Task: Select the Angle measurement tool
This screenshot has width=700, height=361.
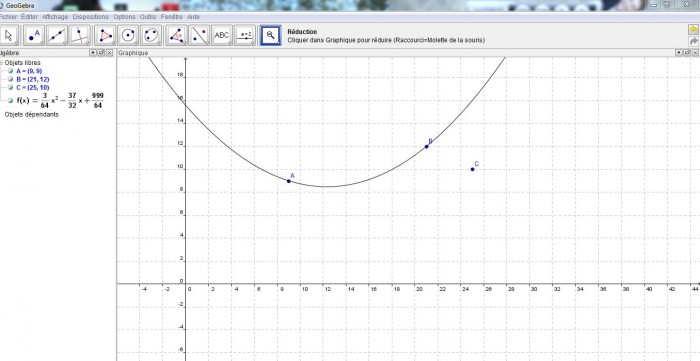Action: click(x=176, y=35)
